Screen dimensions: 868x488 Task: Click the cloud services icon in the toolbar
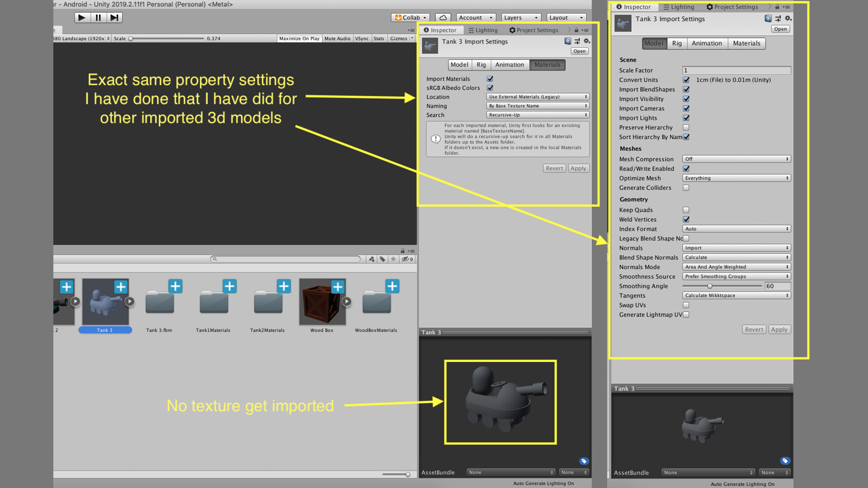(443, 17)
